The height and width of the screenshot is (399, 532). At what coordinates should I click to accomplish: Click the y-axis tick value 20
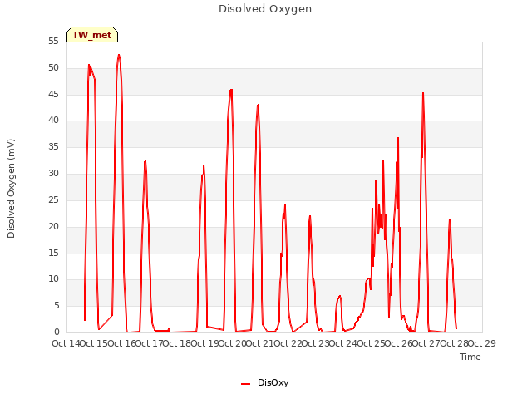click(53, 226)
